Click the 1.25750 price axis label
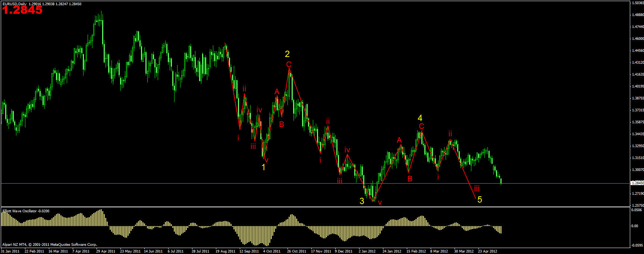Image resolution: width=644 pixels, height=254 pixels. [638, 206]
